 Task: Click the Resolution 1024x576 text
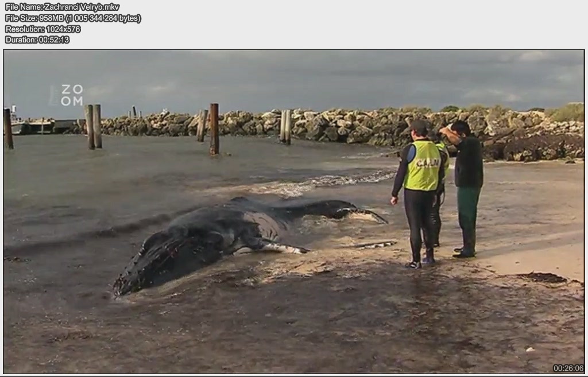click(42, 29)
